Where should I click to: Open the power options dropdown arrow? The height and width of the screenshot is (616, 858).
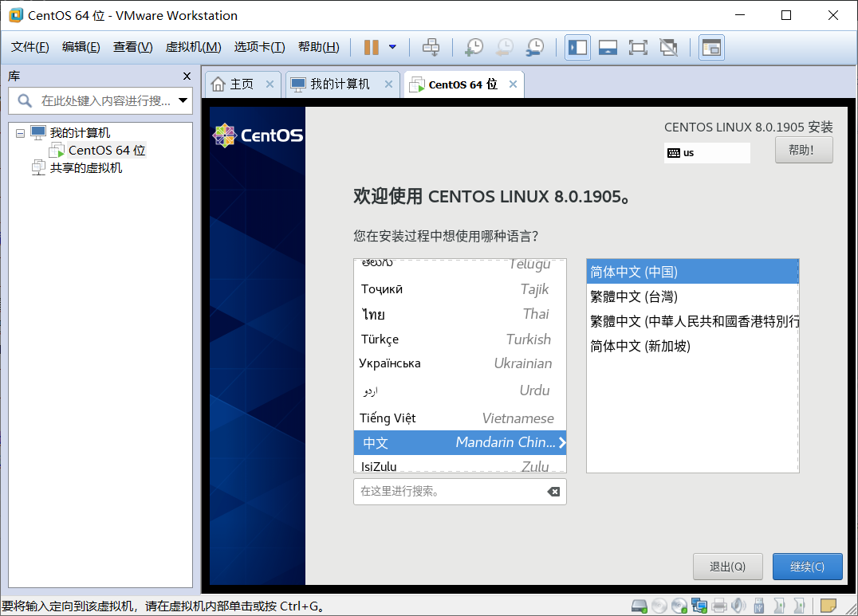pos(392,47)
